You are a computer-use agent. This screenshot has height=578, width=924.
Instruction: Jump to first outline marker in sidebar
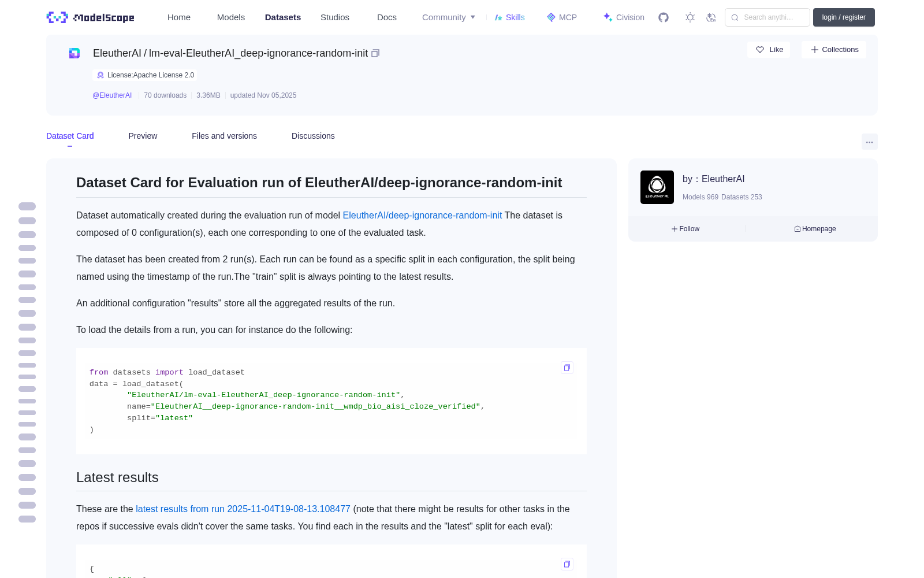coord(27,206)
